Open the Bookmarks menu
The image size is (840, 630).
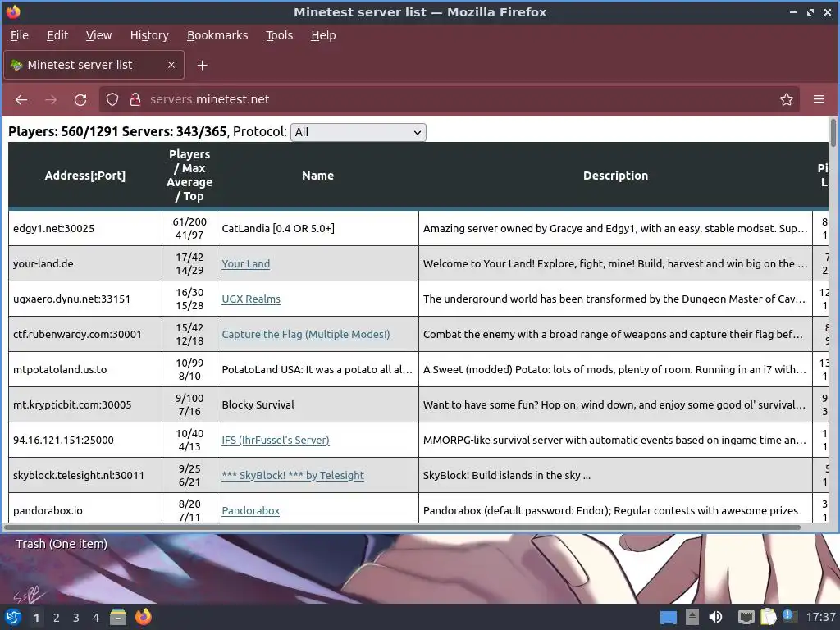click(x=217, y=35)
